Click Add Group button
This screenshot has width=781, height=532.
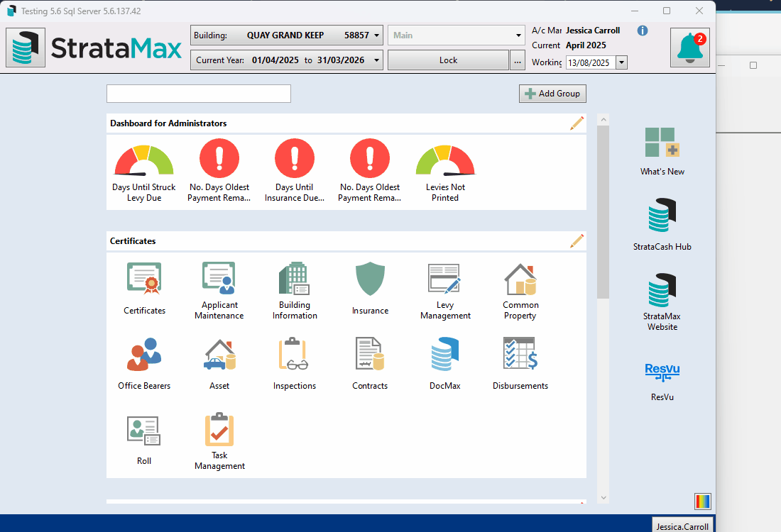552,94
